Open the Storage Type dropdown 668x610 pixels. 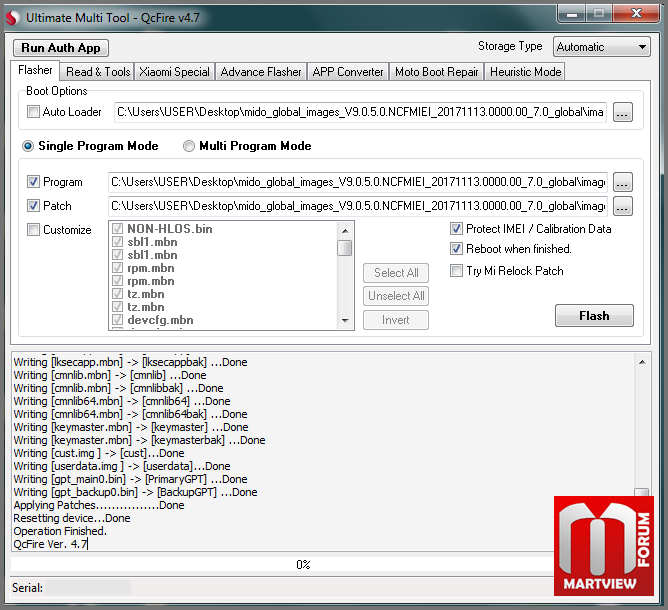click(x=602, y=47)
